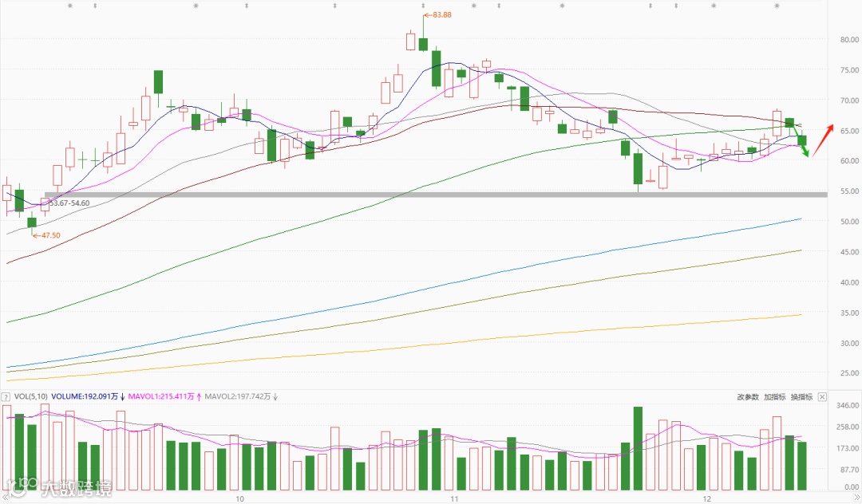Viewport: 862px width, 504px height.
Task: Click 加指标 to add an indicator
Action: point(774,397)
